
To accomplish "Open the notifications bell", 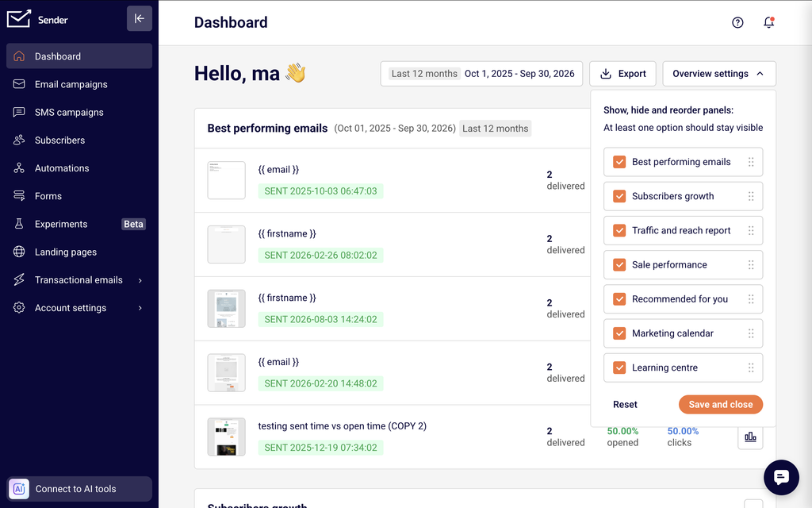I will click(x=769, y=22).
